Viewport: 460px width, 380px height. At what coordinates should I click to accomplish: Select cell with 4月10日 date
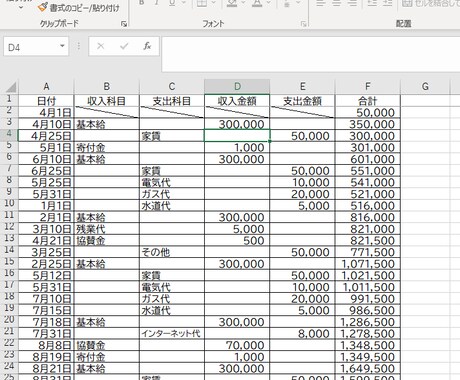coord(46,124)
